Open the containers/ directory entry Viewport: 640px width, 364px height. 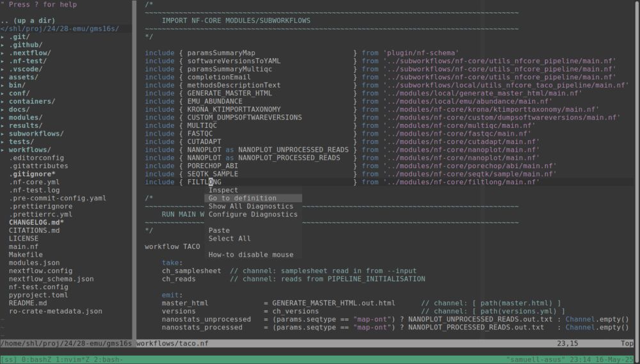pyautogui.click(x=32, y=101)
